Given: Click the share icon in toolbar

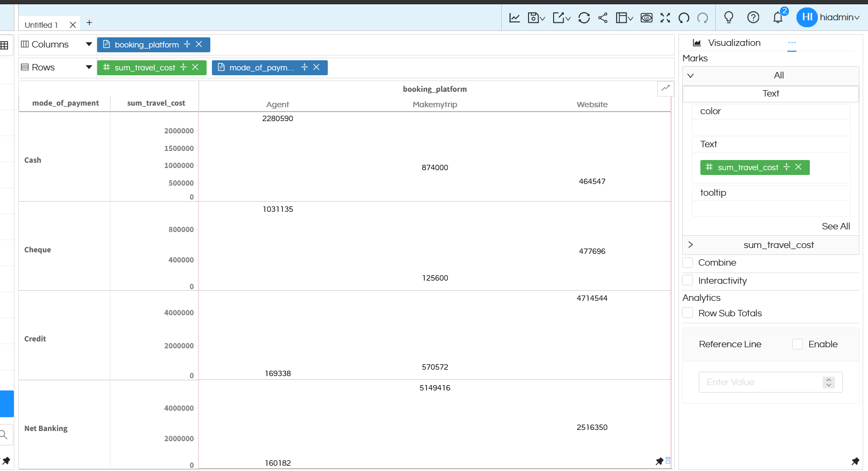Looking at the screenshot, I should pos(603,18).
